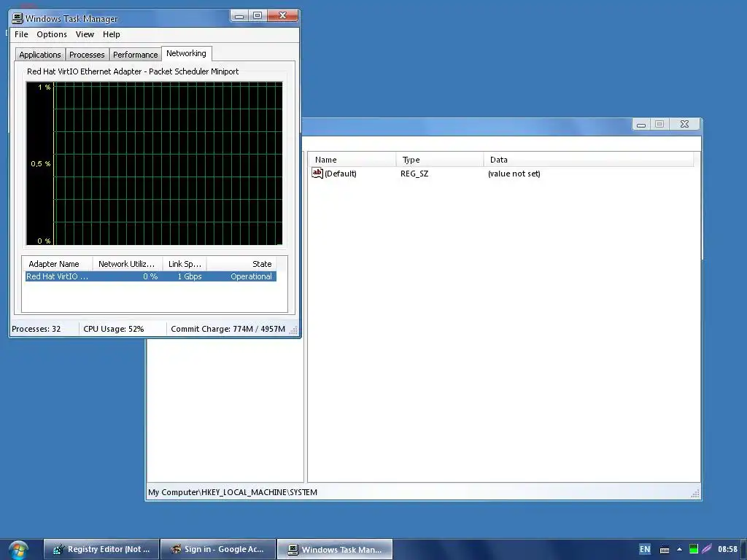Open the View menu in Task Manager

pyautogui.click(x=85, y=34)
